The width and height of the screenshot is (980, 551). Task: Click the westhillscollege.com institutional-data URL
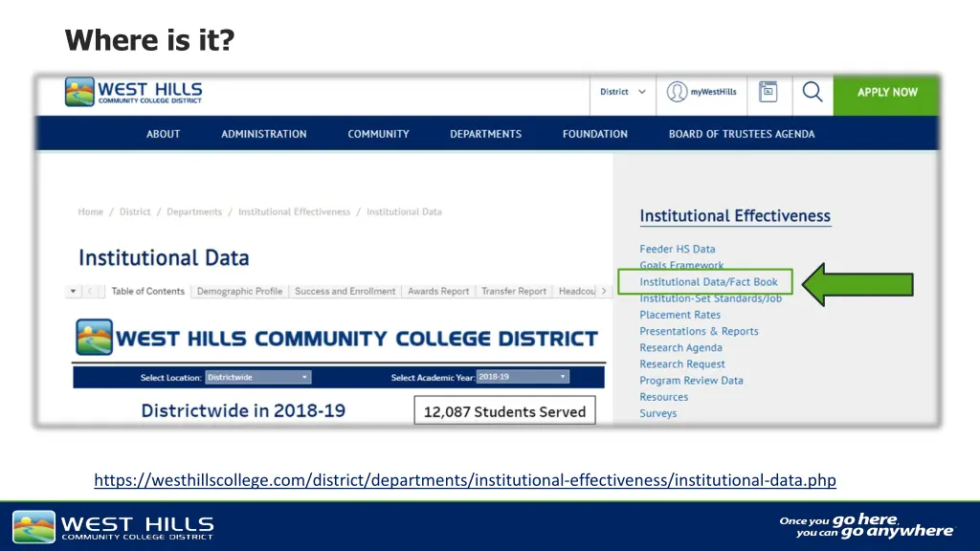pyautogui.click(x=465, y=480)
